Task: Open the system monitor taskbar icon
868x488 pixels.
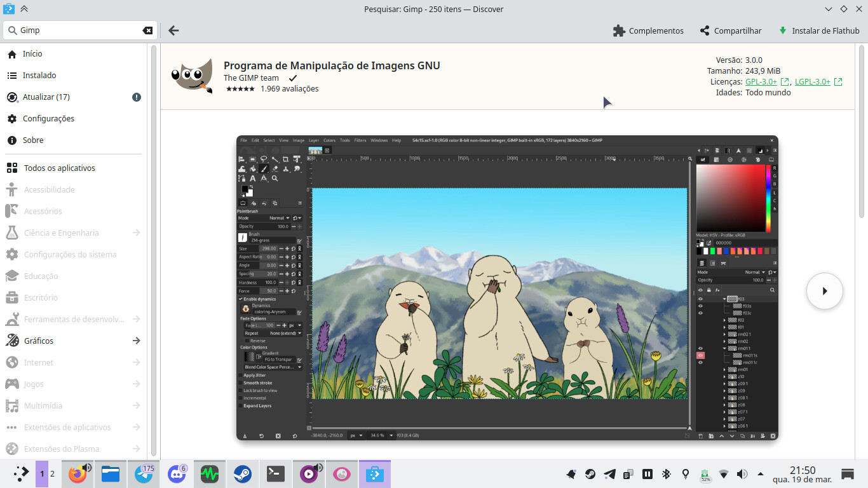Action: [x=210, y=473]
